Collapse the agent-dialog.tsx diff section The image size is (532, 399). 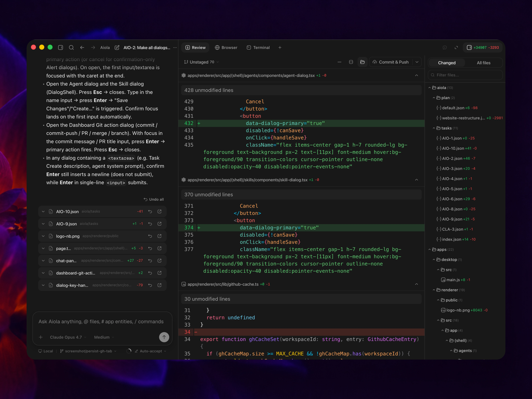[x=417, y=76]
